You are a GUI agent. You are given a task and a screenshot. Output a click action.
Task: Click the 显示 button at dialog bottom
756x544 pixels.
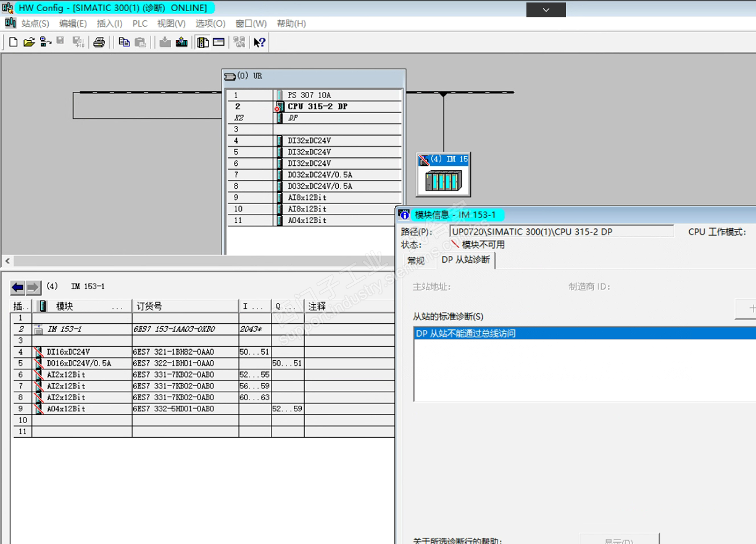pyautogui.click(x=620, y=540)
